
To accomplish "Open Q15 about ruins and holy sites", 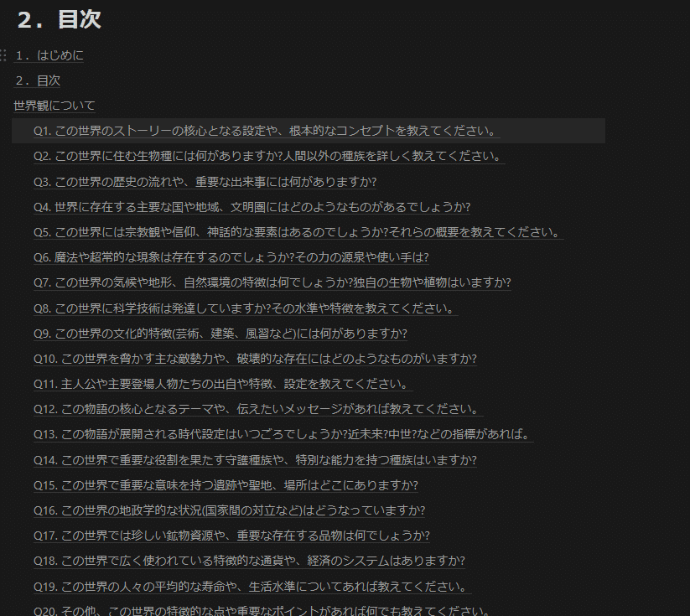I will [x=226, y=485].
